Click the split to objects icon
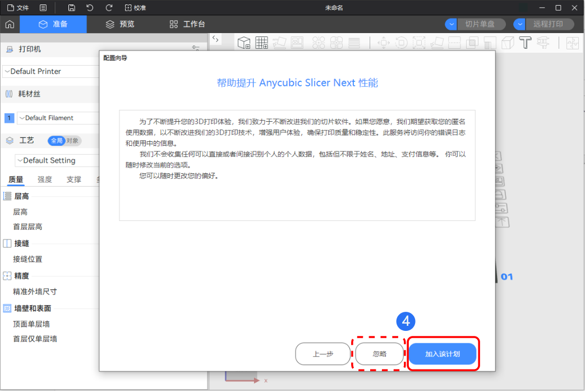 [x=319, y=43]
